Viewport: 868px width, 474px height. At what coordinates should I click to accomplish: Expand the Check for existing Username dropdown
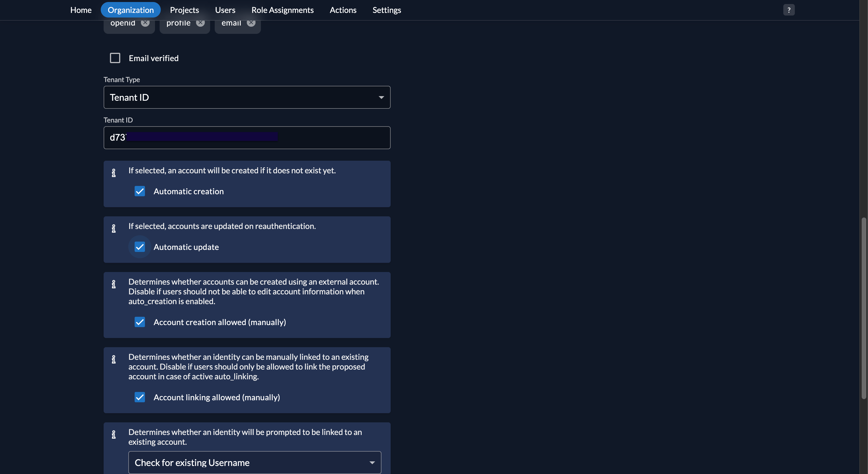coord(255,462)
